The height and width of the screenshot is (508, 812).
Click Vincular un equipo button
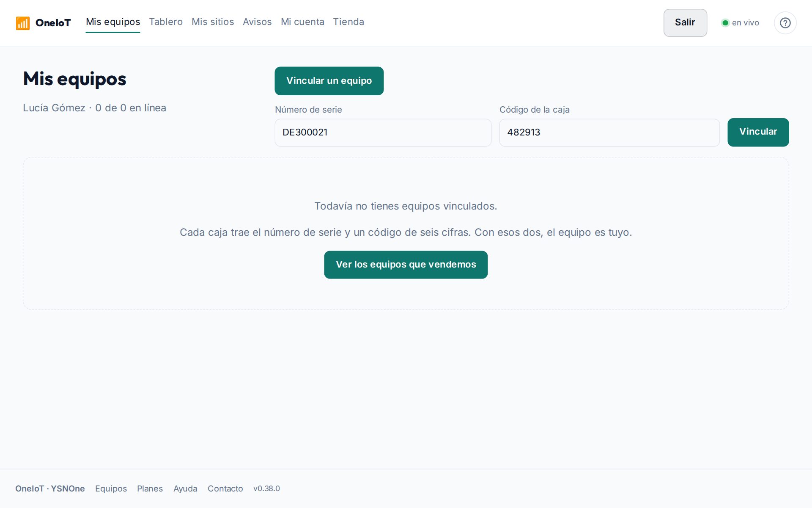(329, 81)
